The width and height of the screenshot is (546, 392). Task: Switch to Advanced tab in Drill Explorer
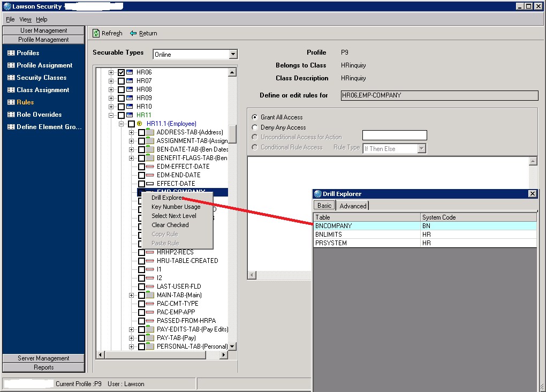[x=353, y=206]
